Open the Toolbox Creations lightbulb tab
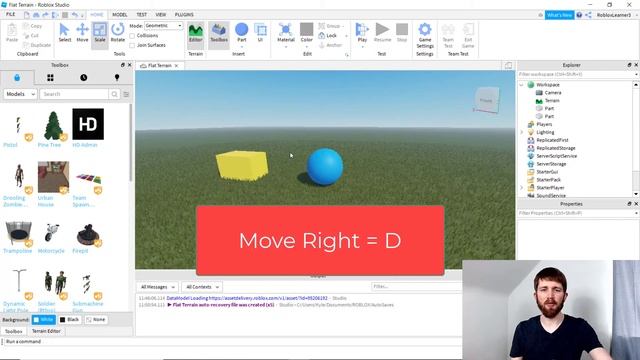640x360 pixels. pyautogui.click(x=117, y=78)
